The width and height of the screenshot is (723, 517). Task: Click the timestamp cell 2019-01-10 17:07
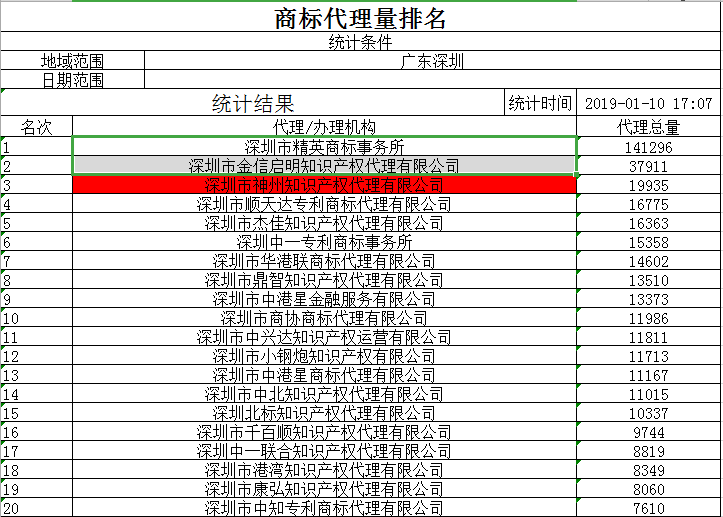point(648,103)
